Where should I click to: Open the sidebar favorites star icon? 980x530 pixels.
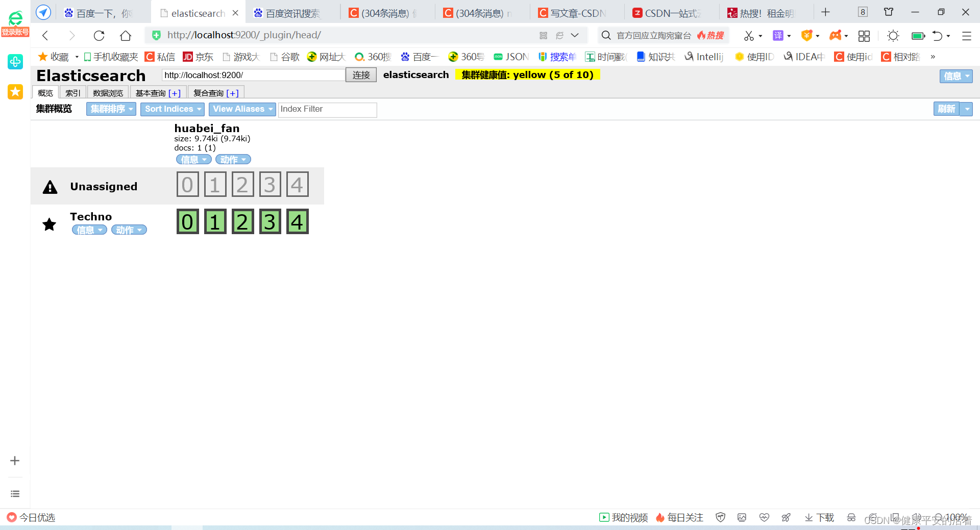click(15, 92)
